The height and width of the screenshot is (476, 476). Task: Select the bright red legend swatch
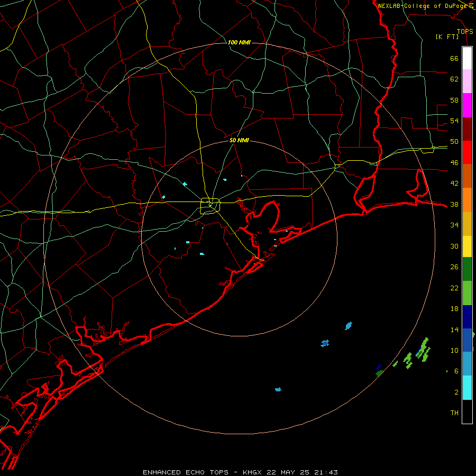pyautogui.click(x=467, y=152)
